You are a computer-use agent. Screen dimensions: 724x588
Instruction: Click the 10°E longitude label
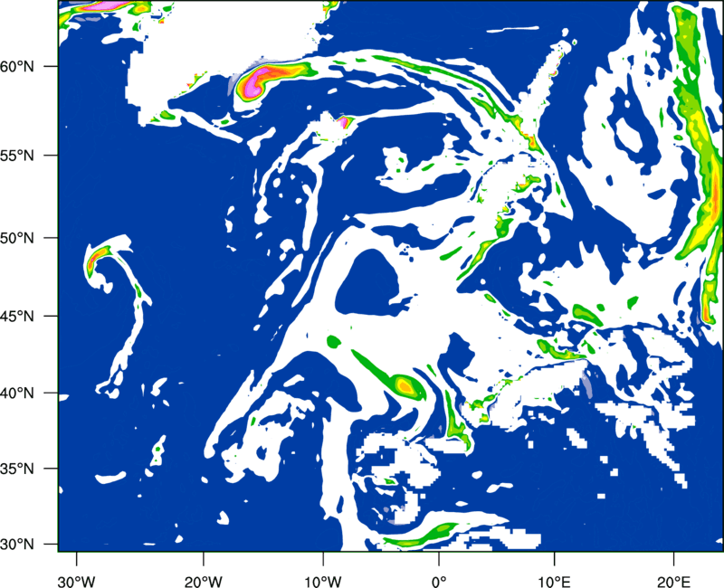[x=554, y=582]
